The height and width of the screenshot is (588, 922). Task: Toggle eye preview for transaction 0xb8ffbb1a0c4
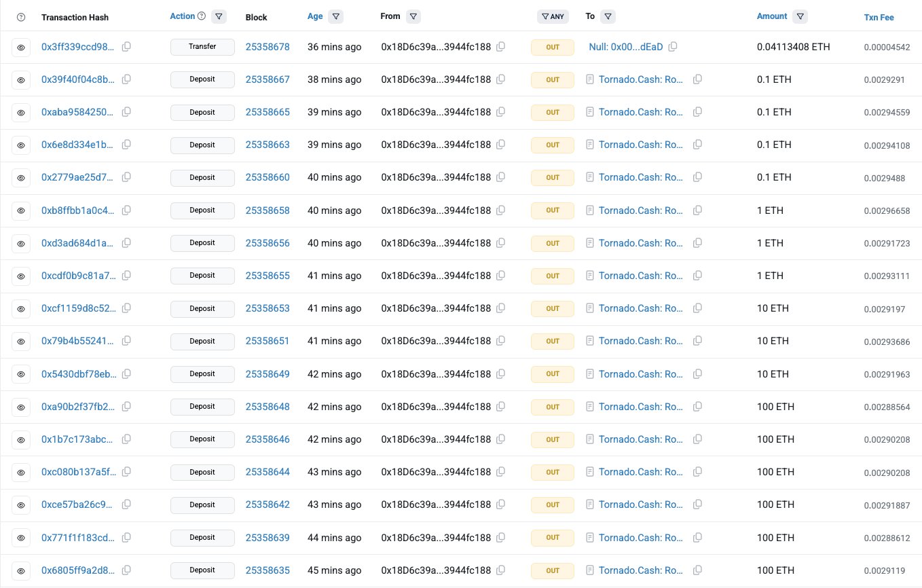pos(21,210)
